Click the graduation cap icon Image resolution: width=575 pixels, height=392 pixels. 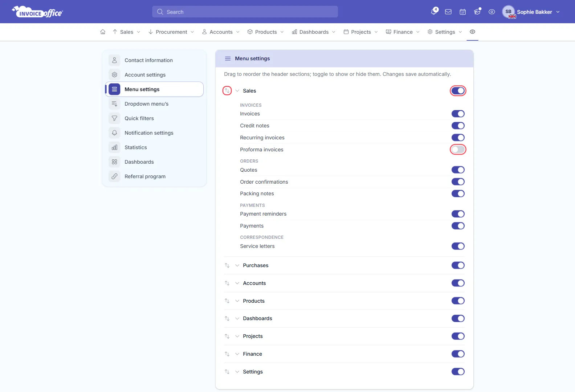pos(477,12)
